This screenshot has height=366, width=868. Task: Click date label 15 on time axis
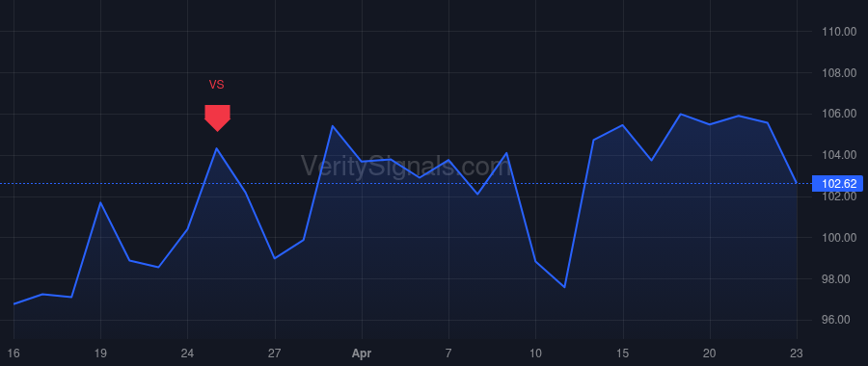623,353
